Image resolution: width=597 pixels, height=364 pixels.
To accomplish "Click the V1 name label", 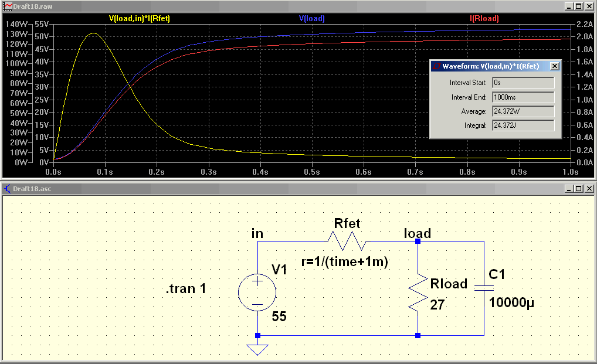I will click(279, 270).
